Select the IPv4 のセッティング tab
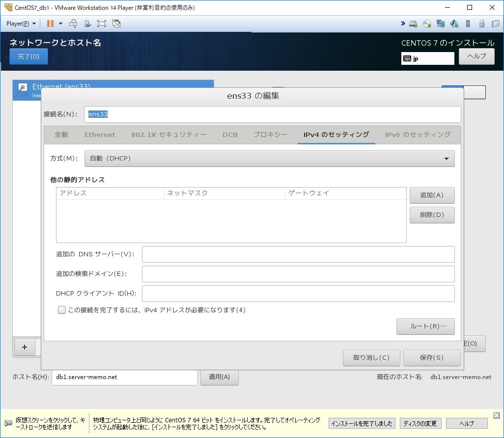The height and width of the screenshot is (438, 504). (x=336, y=135)
